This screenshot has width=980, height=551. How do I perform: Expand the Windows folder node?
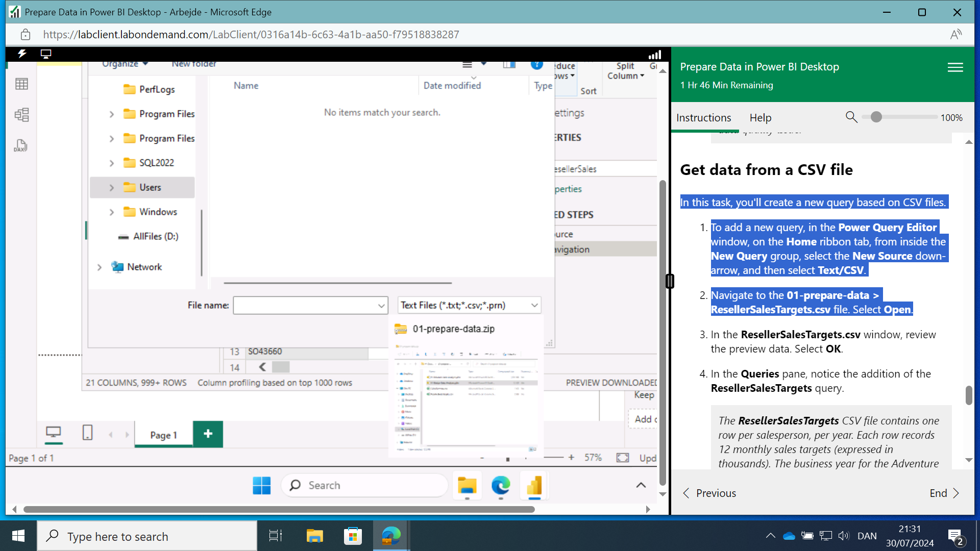(x=111, y=212)
